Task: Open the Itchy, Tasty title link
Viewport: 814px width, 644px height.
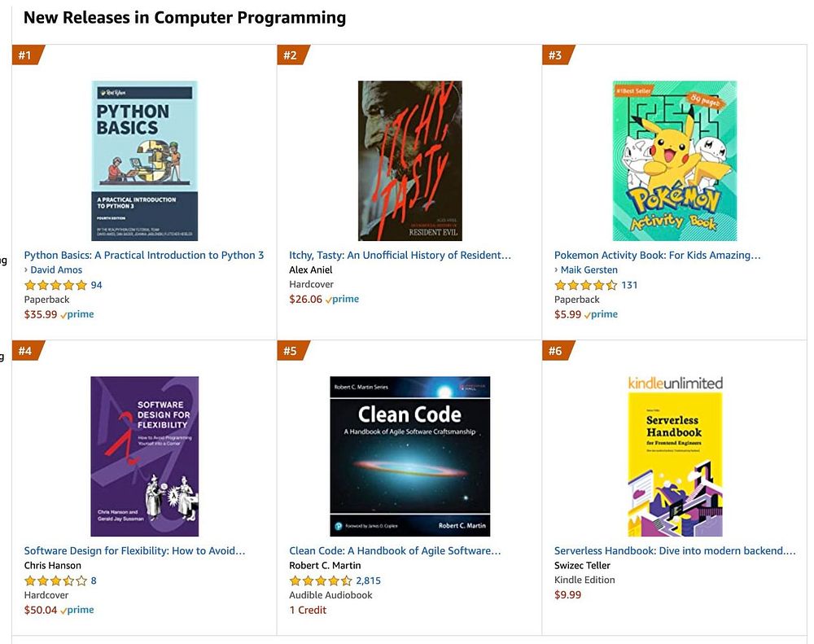Action: (x=400, y=255)
